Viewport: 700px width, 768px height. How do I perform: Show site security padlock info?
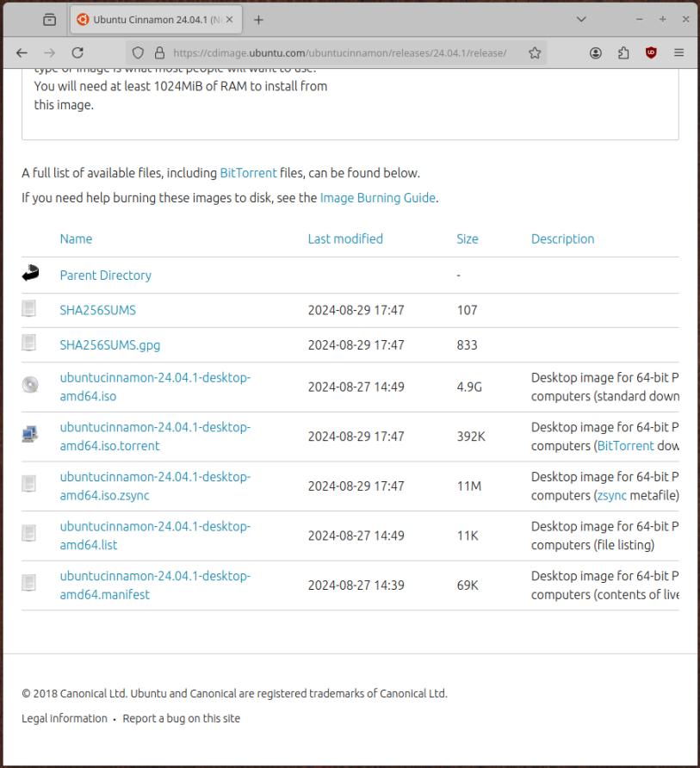click(x=159, y=53)
